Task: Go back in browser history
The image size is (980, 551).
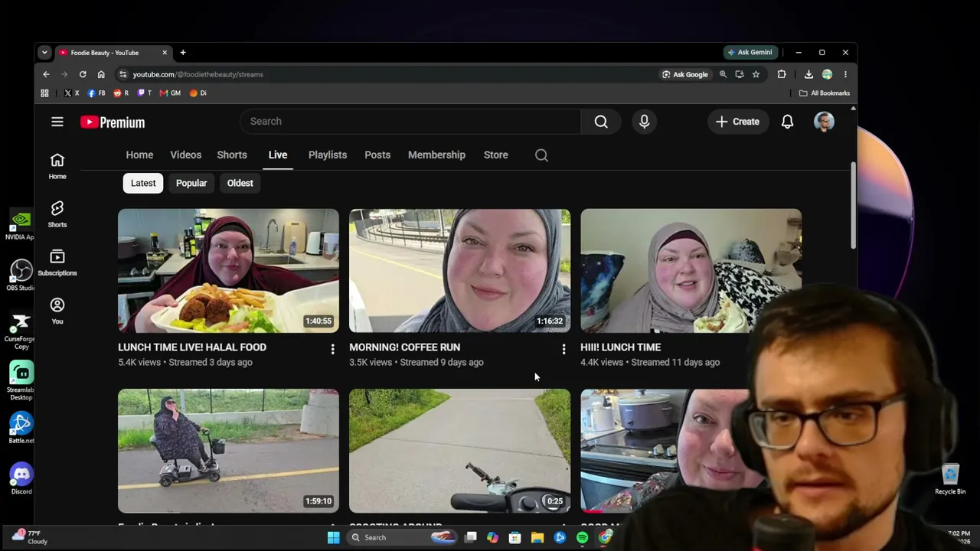Action: tap(46, 74)
